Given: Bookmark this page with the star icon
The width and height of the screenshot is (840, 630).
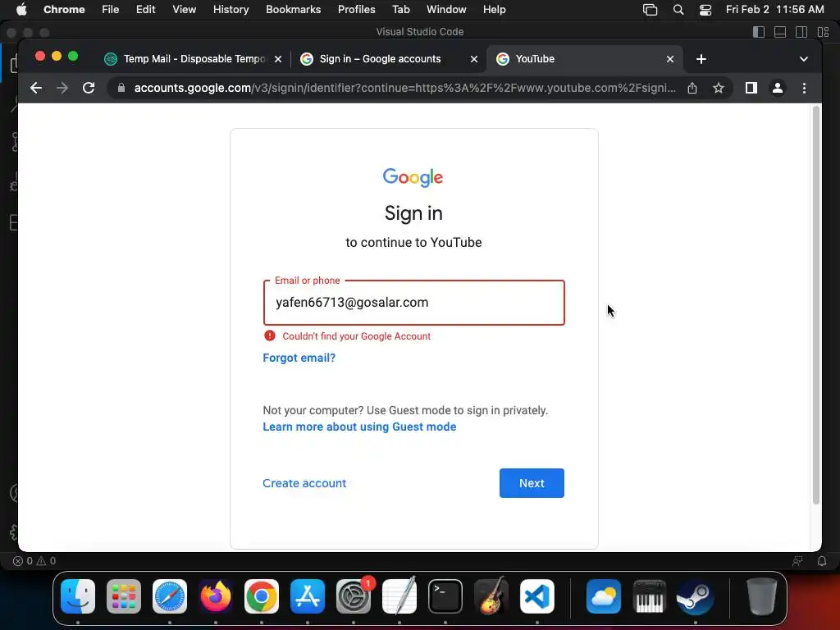Looking at the screenshot, I should pos(719,88).
